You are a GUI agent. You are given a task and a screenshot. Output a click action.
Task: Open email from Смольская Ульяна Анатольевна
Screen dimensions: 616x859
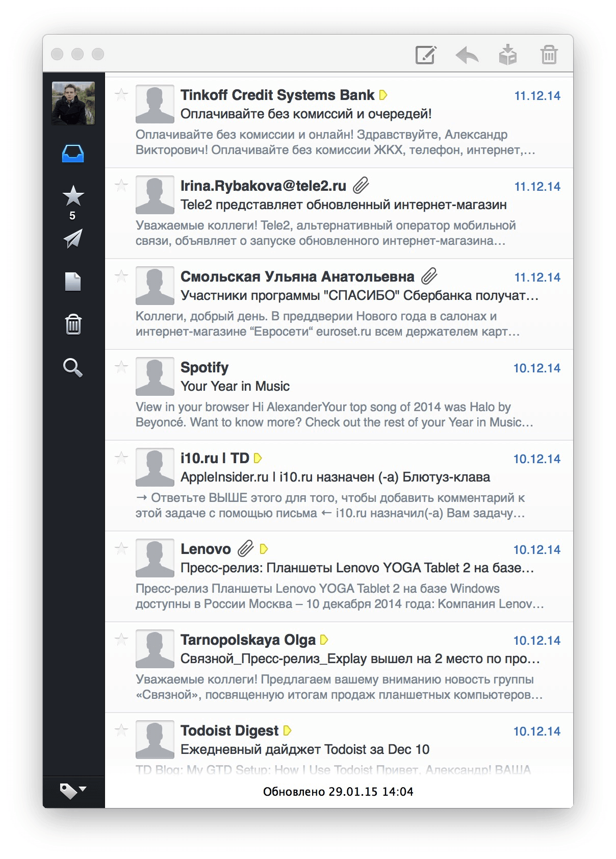[x=339, y=304]
